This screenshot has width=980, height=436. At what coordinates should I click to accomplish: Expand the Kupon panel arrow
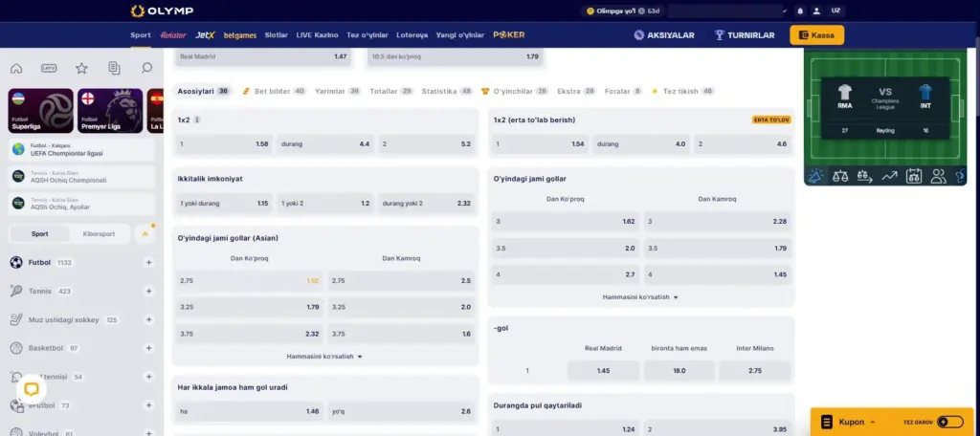(x=873, y=423)
